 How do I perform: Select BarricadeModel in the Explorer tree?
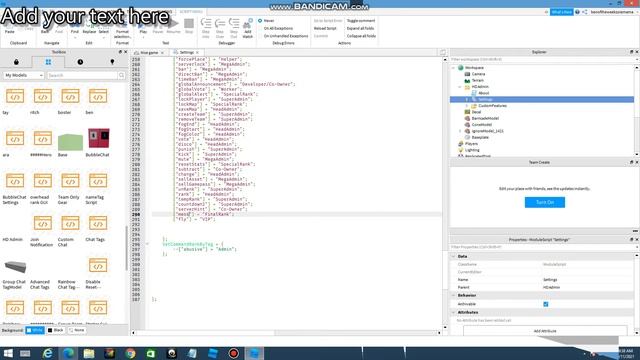pos(485,118)
